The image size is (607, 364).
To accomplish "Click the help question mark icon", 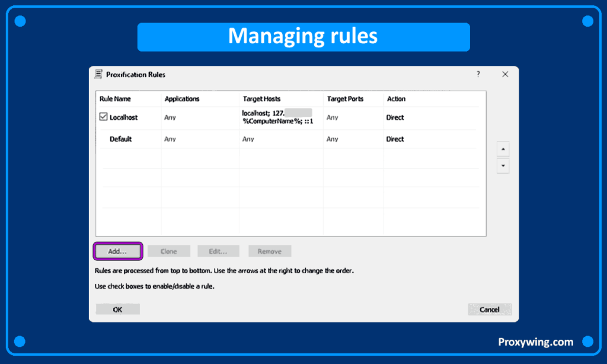I will 478,74.
